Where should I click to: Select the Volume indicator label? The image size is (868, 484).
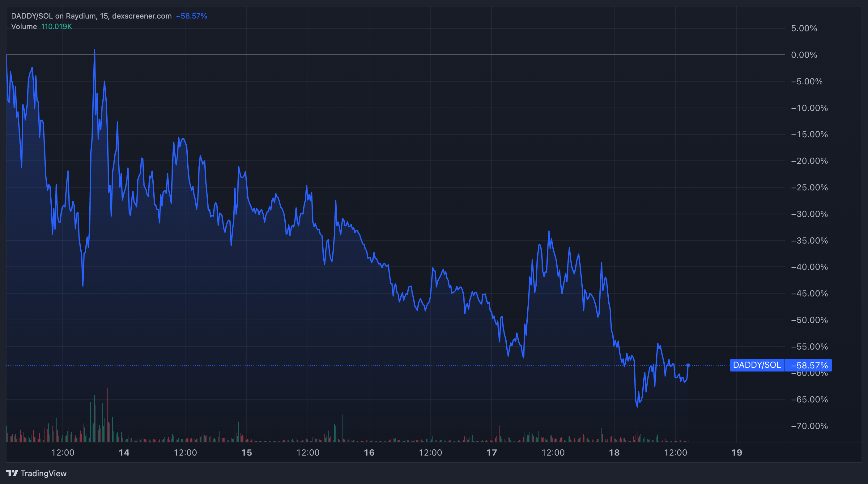(x=24, y=26)
